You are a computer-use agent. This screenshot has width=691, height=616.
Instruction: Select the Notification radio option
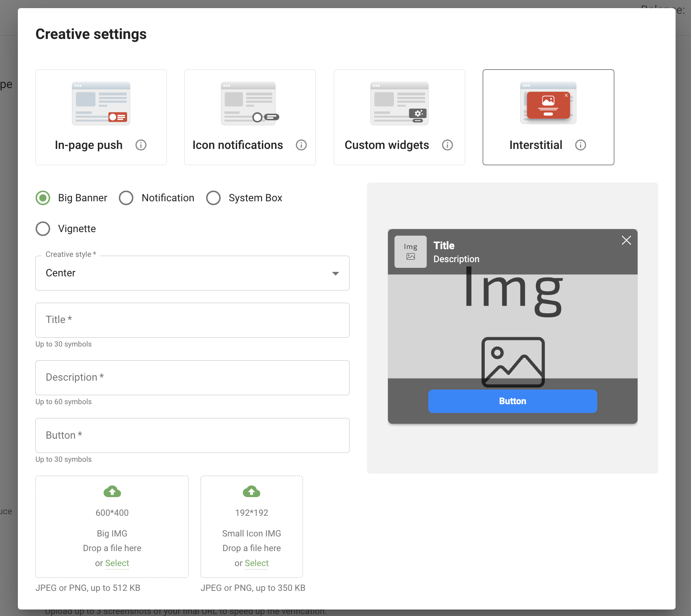click(126, 198)
